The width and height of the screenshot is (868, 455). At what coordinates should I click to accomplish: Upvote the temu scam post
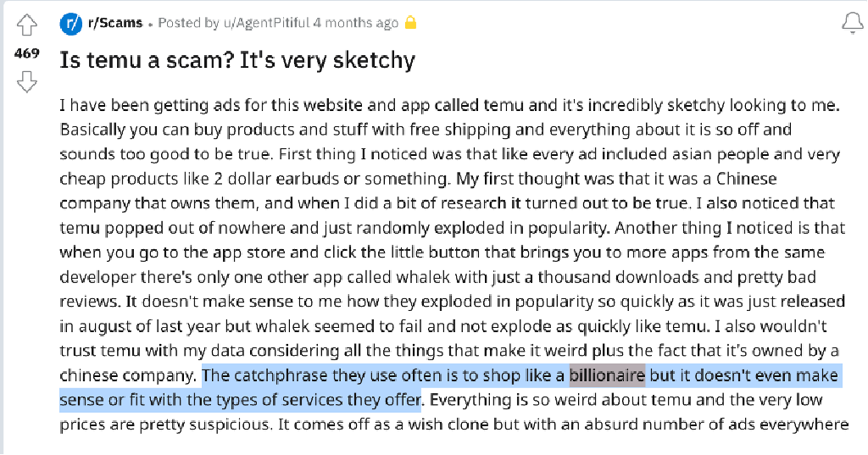(x=27, y=25)
